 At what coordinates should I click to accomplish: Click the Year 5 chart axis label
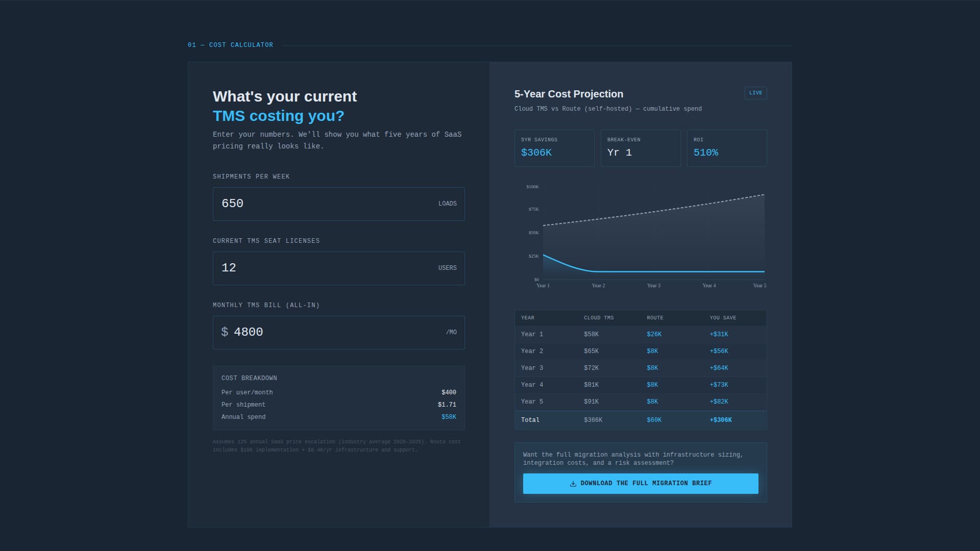coord(759,286)
